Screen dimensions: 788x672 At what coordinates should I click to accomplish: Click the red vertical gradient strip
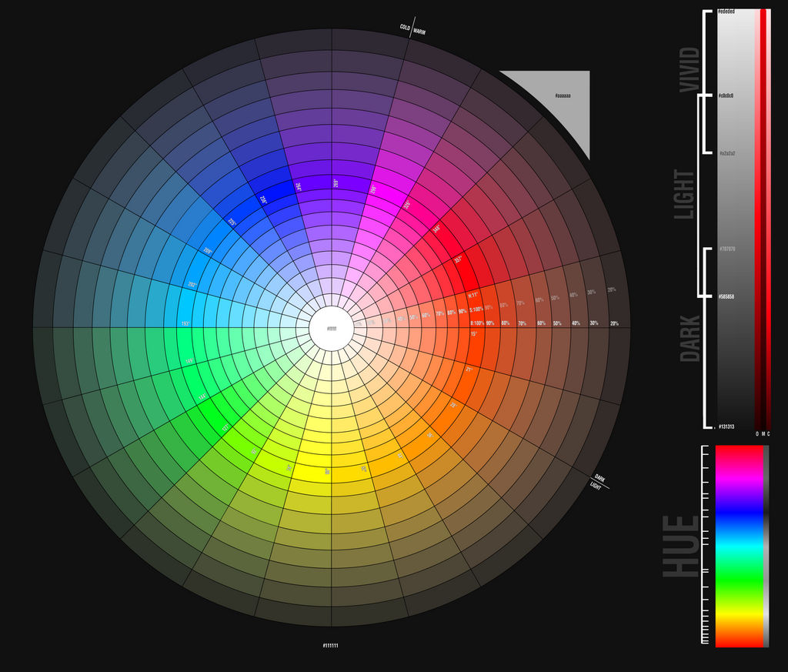(763, 216)
